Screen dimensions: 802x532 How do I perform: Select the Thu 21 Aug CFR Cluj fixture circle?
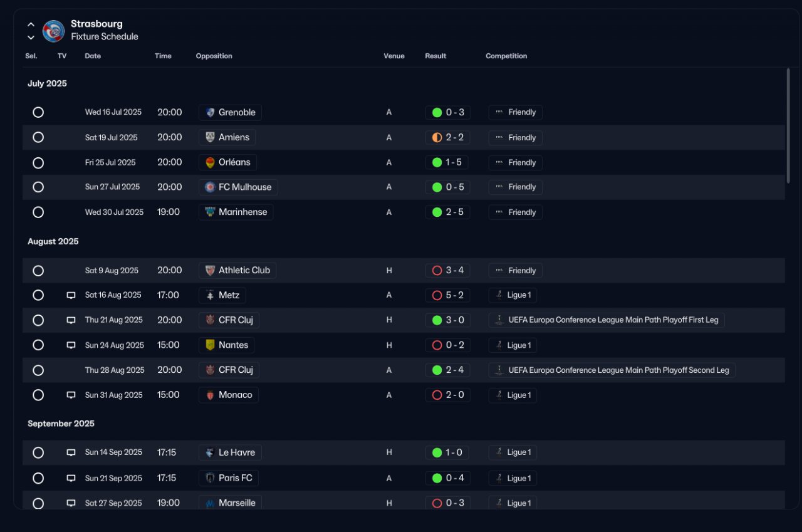click(x=38, y=320)
